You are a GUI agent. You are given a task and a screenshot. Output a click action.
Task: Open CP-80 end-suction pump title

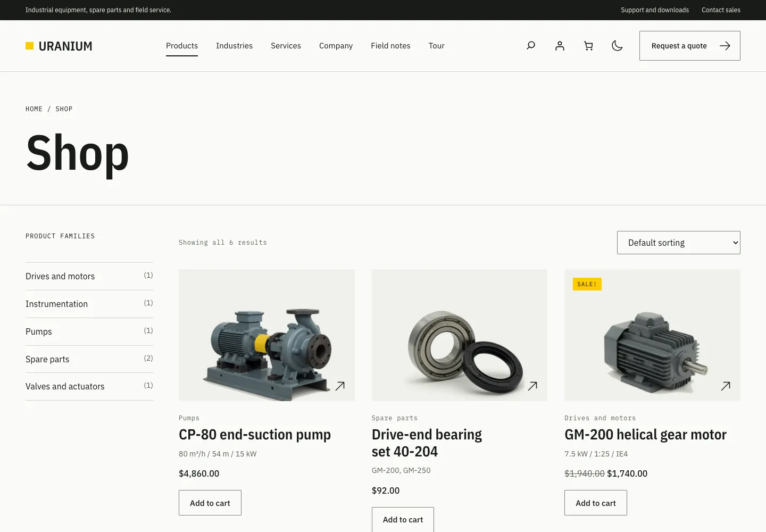click(x=255, y=435)
